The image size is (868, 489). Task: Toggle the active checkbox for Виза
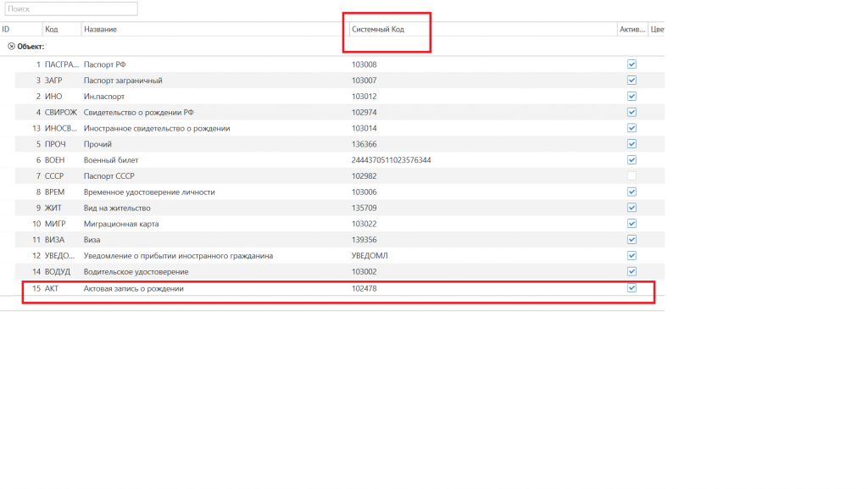632,240
